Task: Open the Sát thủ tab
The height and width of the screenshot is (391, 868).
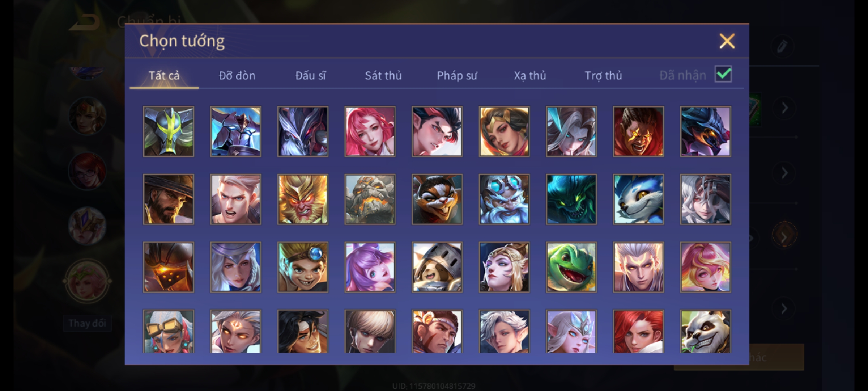Action: pos(383,75)
